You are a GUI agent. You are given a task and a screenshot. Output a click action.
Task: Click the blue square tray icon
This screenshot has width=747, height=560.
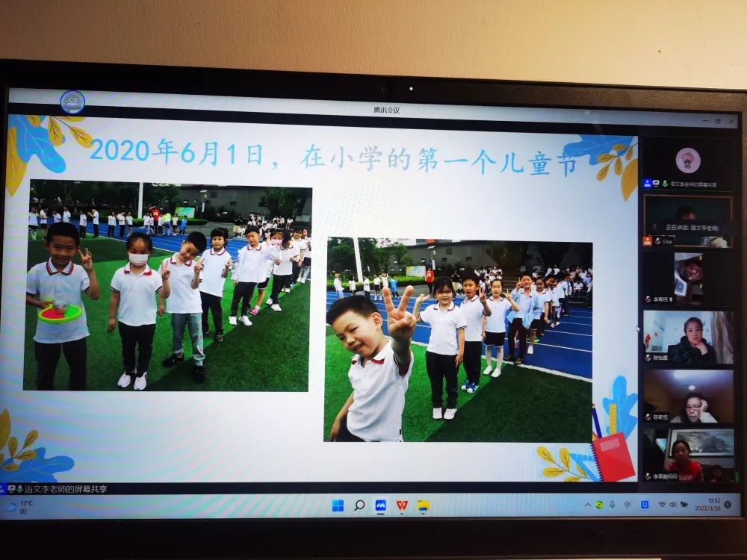coord(645,505)
